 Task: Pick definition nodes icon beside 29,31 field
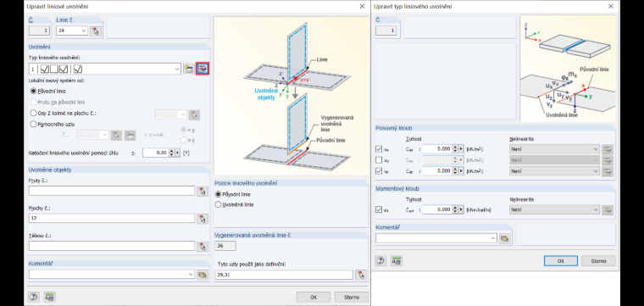(360, 275)
